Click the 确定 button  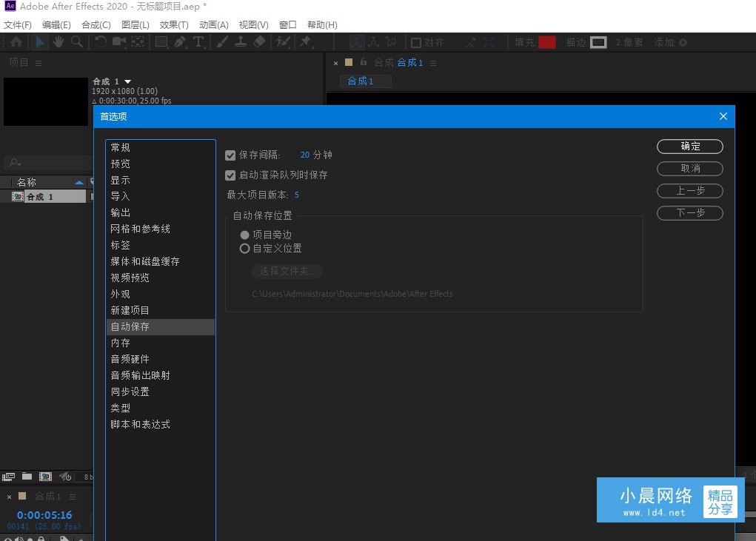(690, 147)
